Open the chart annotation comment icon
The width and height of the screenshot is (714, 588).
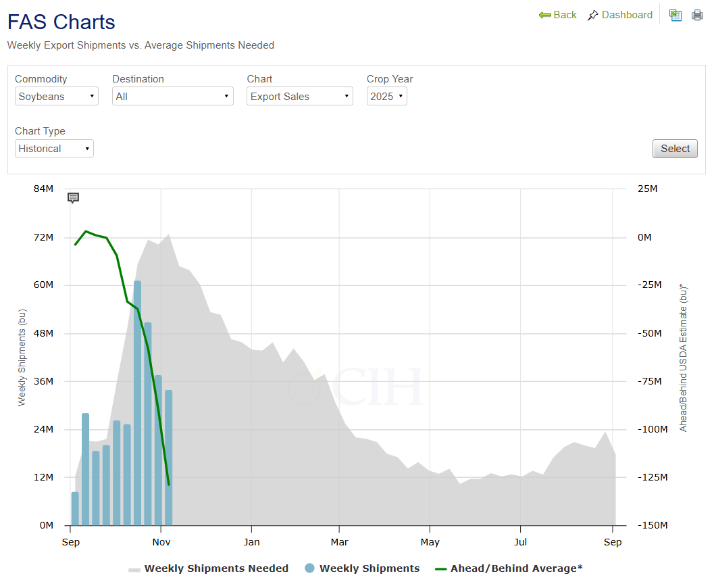pyautogui.click(x=74, y=198)
